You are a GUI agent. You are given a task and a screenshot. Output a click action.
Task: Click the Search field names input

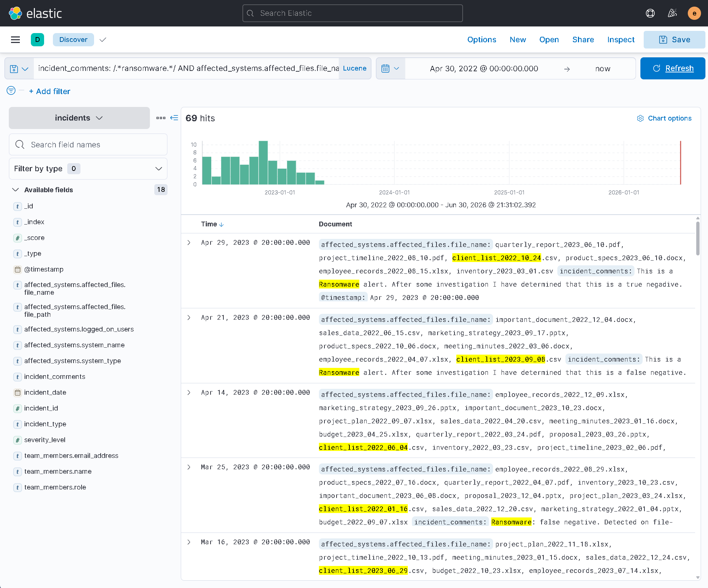(88, 145)
